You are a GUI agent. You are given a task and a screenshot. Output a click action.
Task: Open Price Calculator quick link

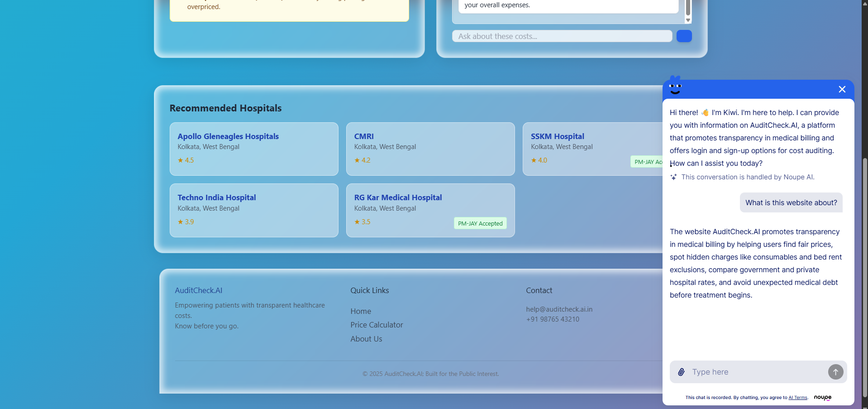(x=377, y=325)
